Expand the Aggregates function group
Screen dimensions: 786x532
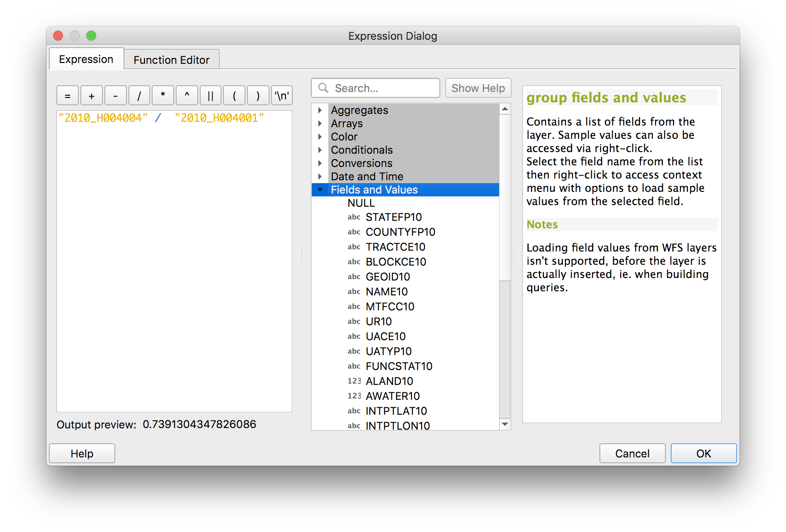coord(320,110)
